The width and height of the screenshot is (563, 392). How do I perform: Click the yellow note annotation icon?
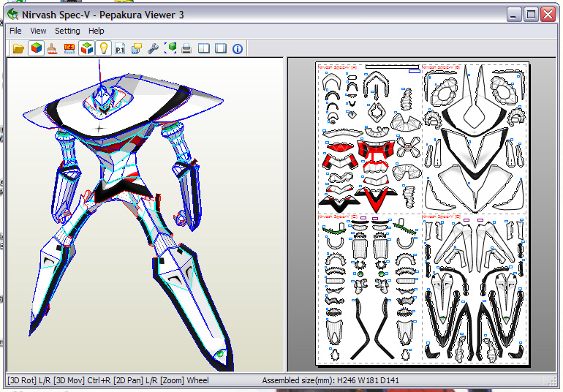(137, 48)
